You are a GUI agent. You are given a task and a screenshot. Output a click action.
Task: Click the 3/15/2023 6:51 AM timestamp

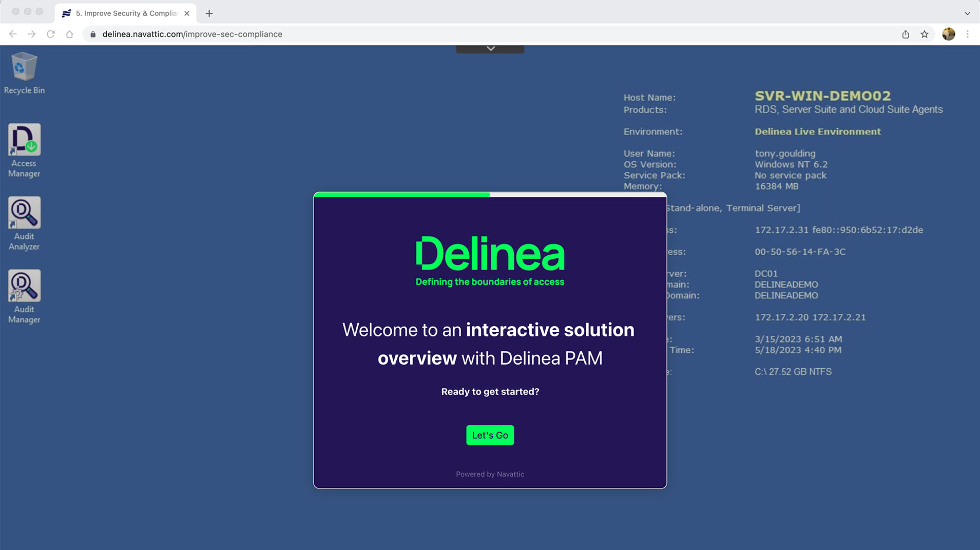pos(798,339)
